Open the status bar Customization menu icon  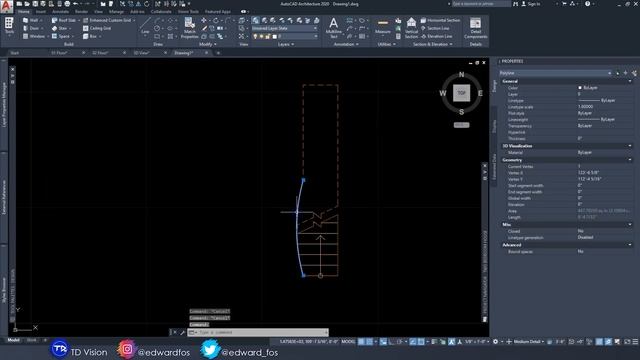[635, 342]
